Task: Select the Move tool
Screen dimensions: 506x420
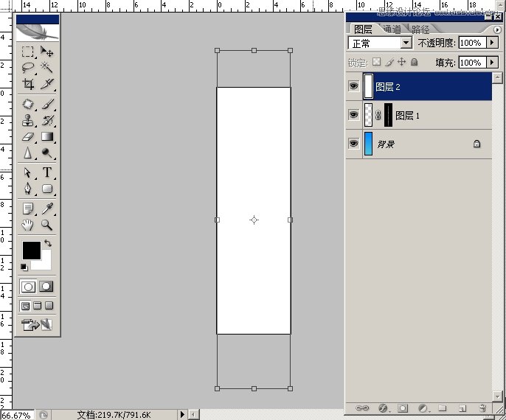Action: 46,52
